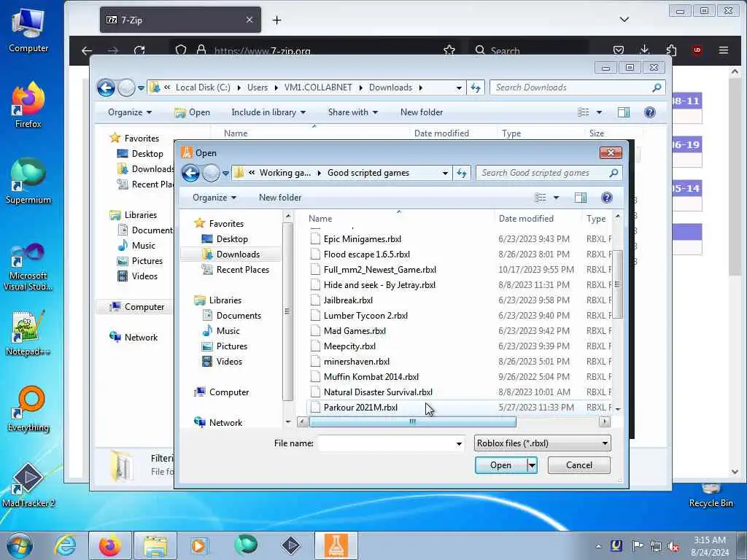Click the refresh icon in the Downloads window address bar
This screenshot has width=747, height=560.
tap(476, 87)
